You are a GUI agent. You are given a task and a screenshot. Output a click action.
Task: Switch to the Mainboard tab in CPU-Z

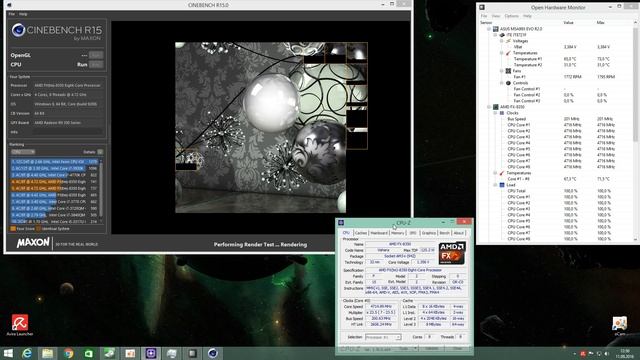coord(379,233)
